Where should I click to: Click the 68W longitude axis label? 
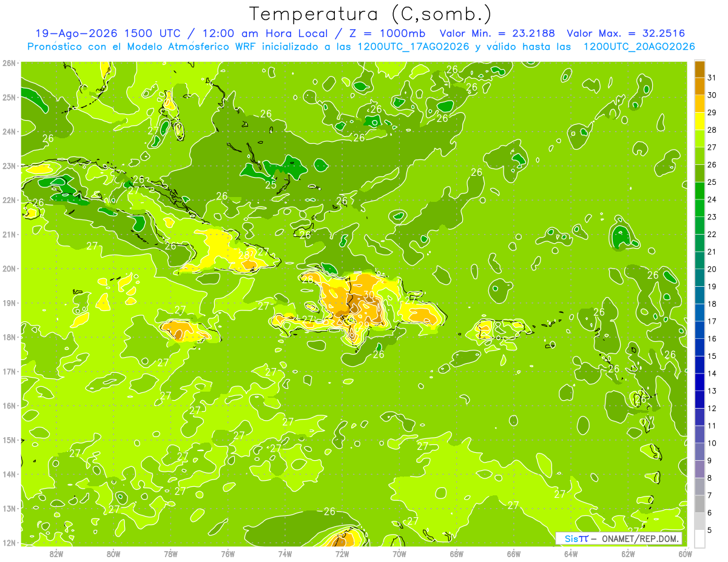(456, 554)
